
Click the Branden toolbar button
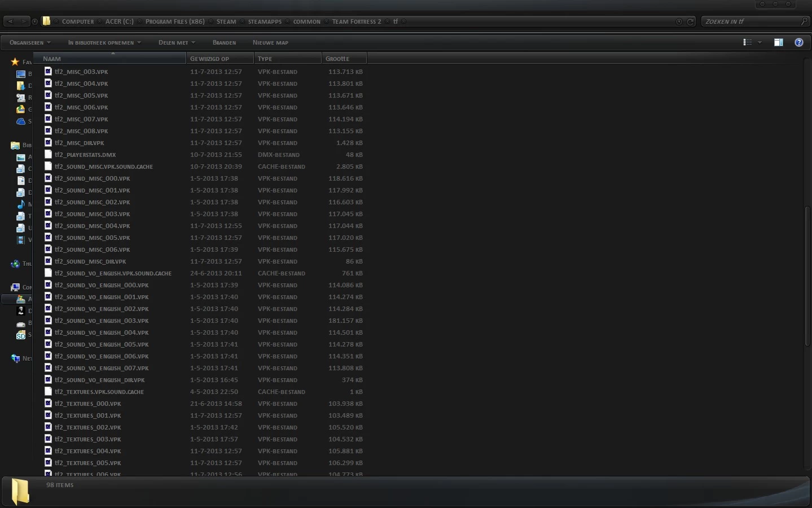[x=224, y=42]
